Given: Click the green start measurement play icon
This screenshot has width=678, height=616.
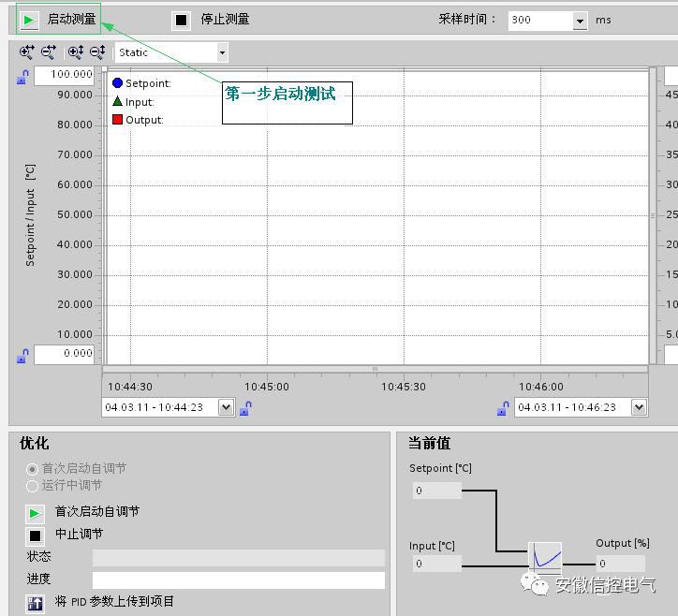Looking at the screenshot, I should pyautogui.click(x=29, y=20).
